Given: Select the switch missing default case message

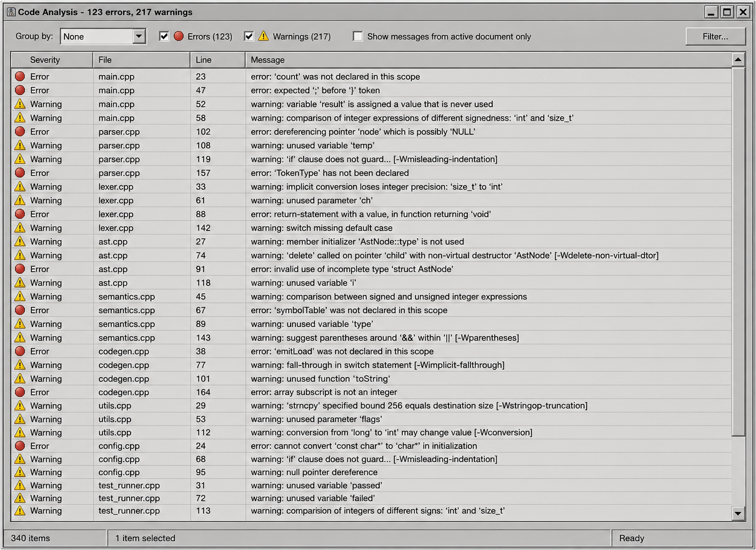Looking at the screenshot, I should click(322, 228).
